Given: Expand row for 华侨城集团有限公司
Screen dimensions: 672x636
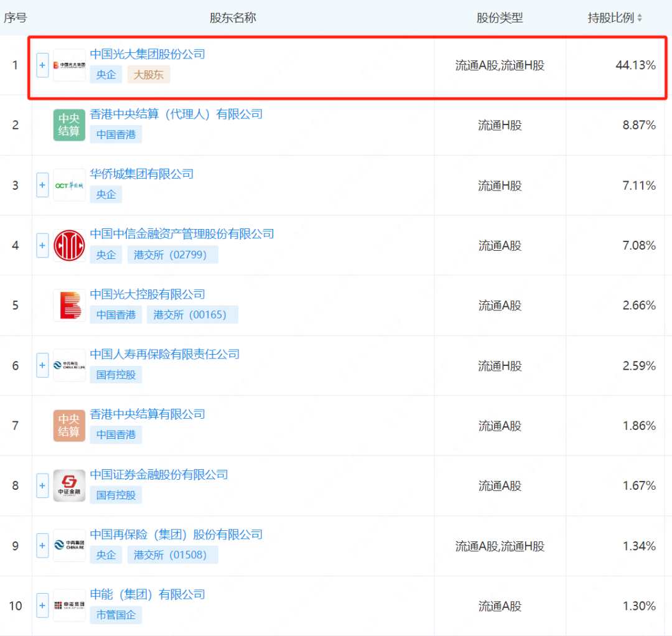Looking at the screenshot, I should 42,185.
